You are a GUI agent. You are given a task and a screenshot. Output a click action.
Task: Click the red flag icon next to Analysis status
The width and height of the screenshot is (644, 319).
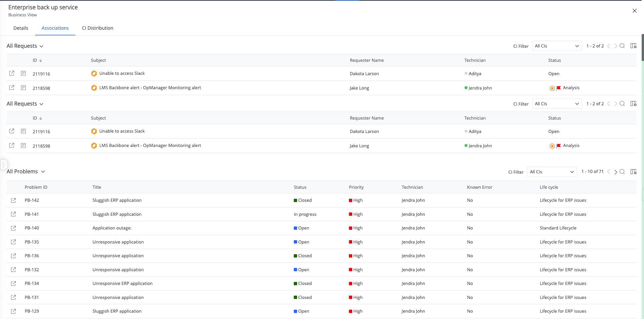click(x=558, y=88)
